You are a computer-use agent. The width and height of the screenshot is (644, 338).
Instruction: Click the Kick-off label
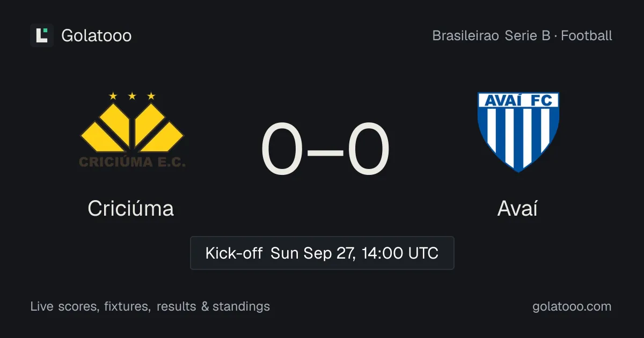[233, 253]
